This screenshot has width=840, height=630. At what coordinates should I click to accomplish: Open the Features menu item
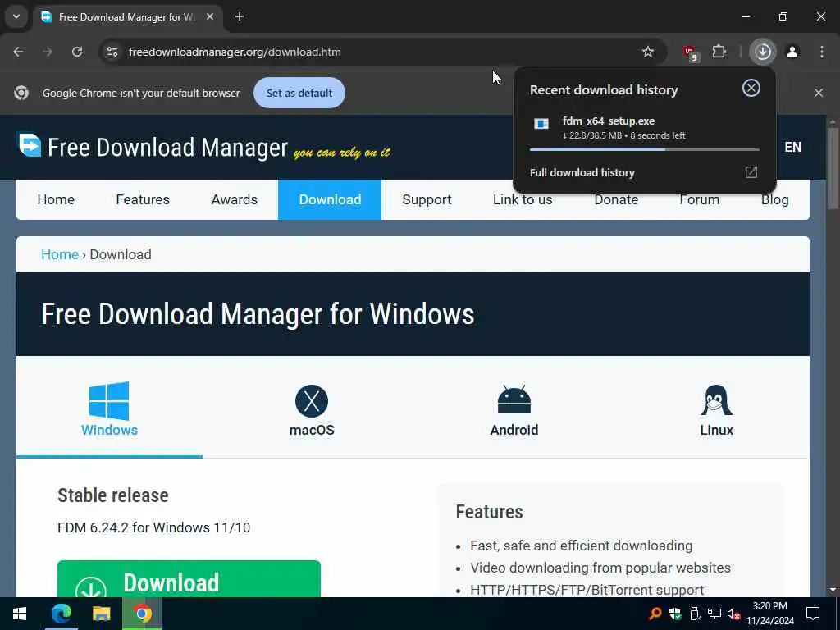tap(143, 199)
